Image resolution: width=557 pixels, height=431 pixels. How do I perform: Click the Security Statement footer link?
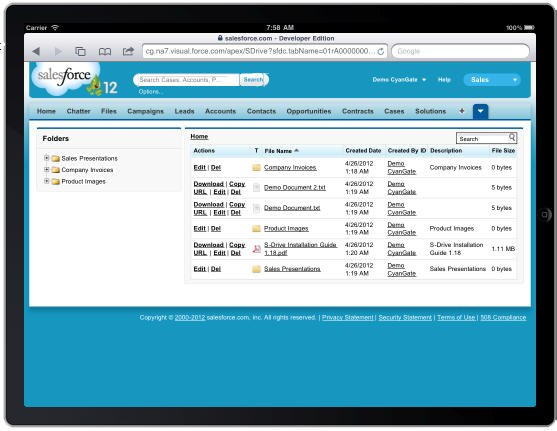click(405, 317)
